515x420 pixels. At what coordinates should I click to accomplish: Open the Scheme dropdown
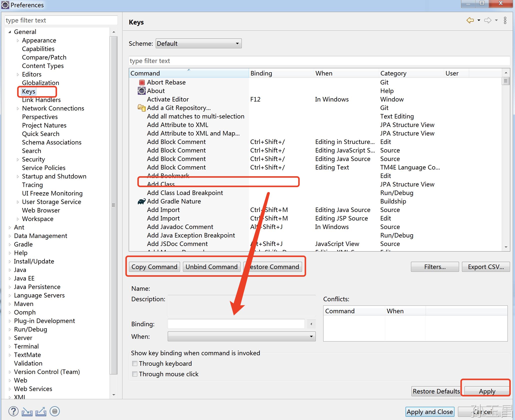198,43
